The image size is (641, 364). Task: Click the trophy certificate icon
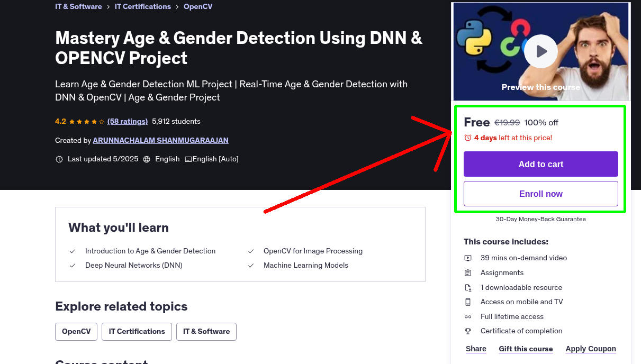point(468,331)
